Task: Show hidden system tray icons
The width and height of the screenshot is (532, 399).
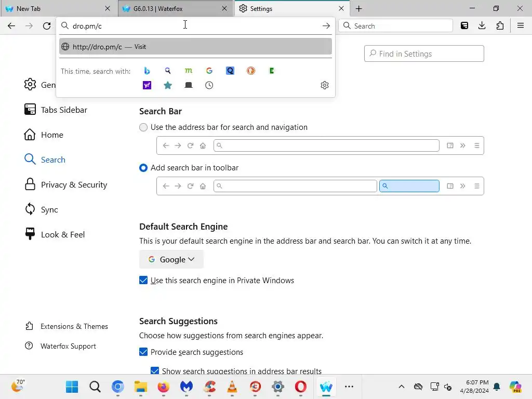Action: pyautogui.click(x=402, y=387)
